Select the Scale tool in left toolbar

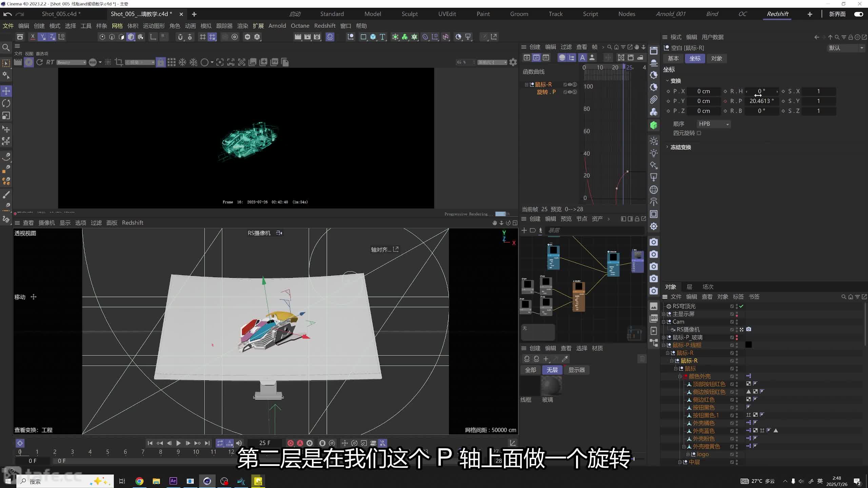tap(6, 116)
